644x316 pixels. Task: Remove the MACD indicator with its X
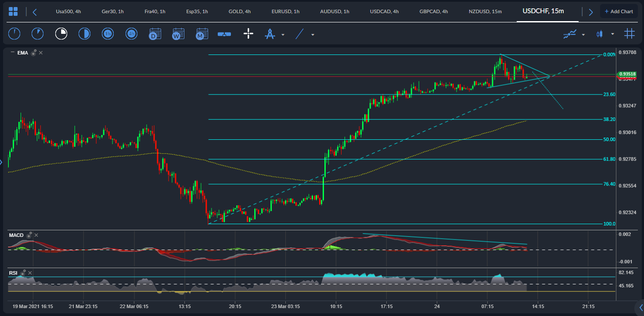tap(36, 235)
